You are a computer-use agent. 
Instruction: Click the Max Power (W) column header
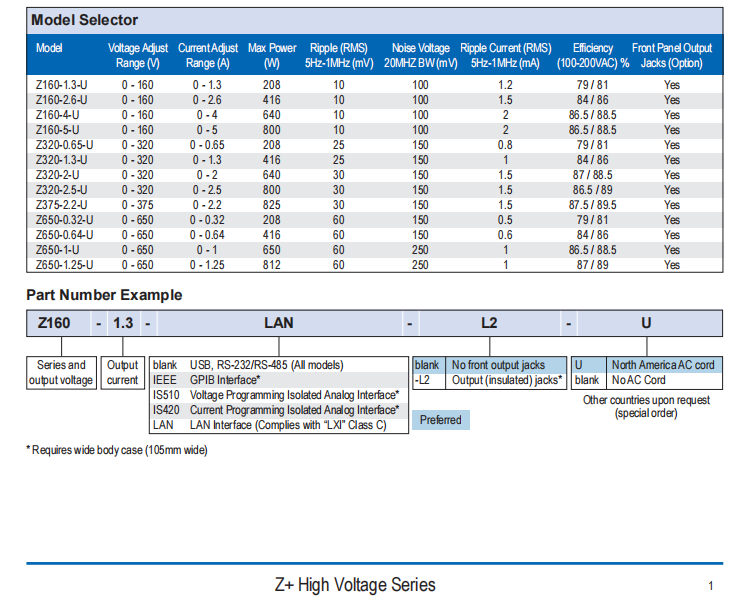(272, 55)
